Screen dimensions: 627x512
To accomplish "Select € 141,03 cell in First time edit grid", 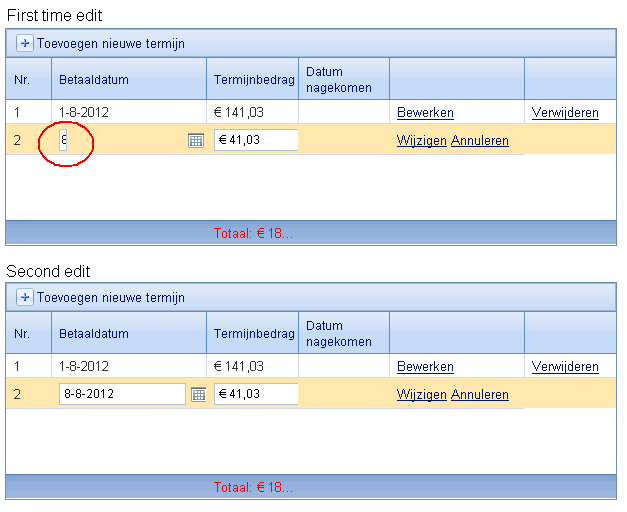I will [x=252, y=112].
